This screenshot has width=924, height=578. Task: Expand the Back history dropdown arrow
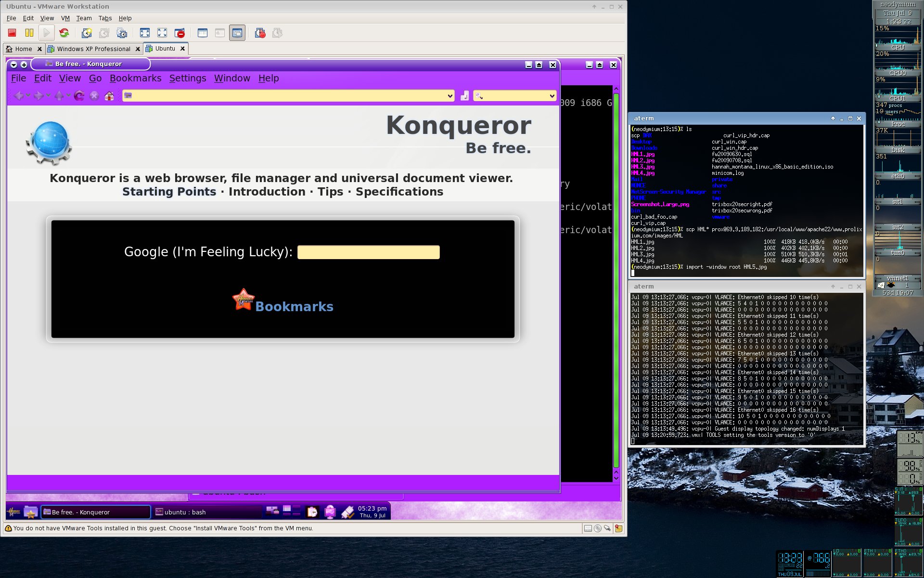[28, 96]
